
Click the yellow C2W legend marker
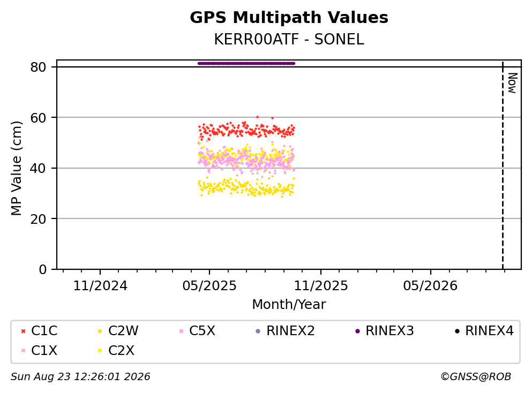tap(100, 331)
